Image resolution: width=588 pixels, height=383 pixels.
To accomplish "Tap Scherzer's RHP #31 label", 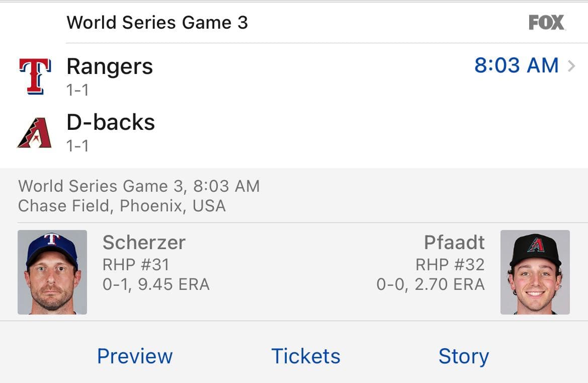I will point(136,265).
